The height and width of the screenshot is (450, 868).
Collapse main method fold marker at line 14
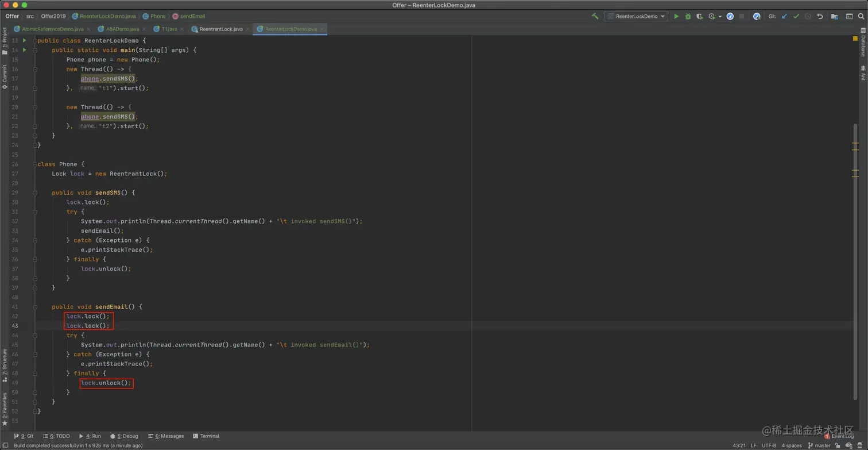[x=35, y=50]
